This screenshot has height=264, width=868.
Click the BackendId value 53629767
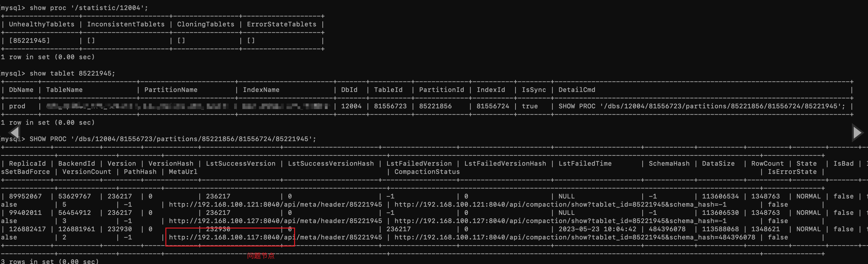click(74, 196)
